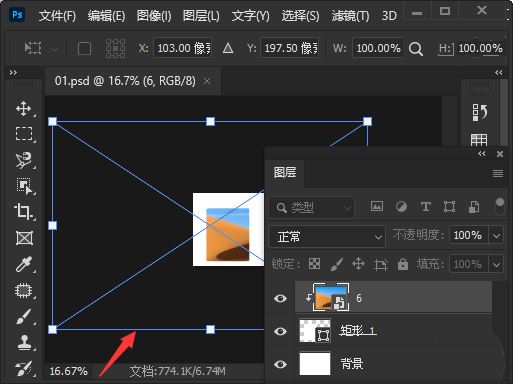Click the X position input field
Image resolution: width=513 pixels, height=384 pixels.
[x=183, y=48]
